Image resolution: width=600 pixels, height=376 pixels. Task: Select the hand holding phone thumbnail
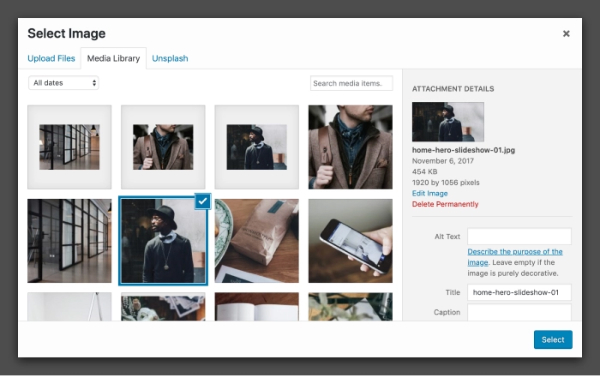tap(351, 241)
